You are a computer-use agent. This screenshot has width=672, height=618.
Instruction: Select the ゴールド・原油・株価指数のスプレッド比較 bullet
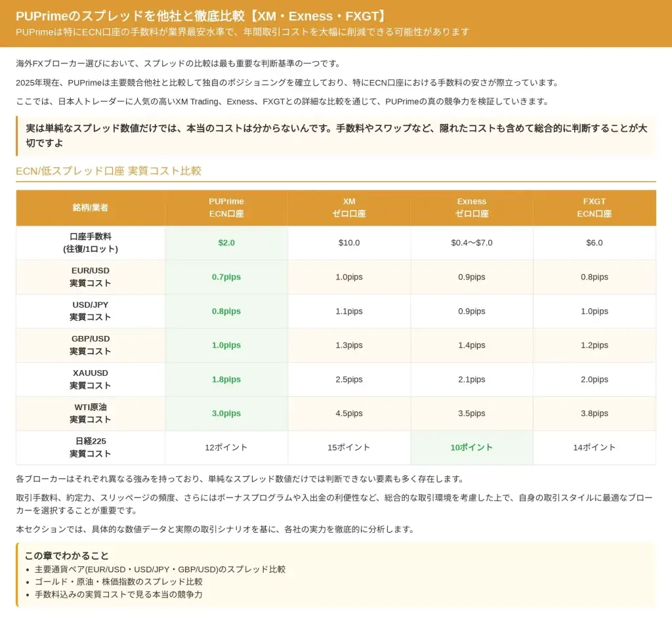click(119, 582)
